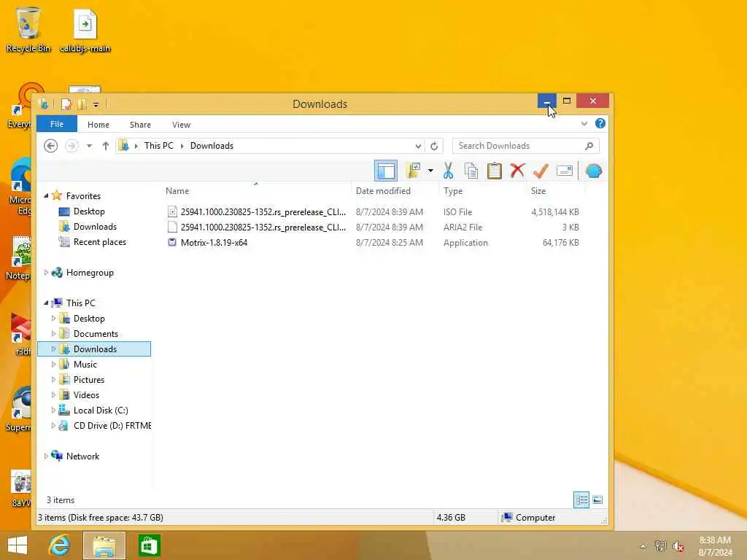
Task: Refresh the Downloads folder view
Action: 434,146
